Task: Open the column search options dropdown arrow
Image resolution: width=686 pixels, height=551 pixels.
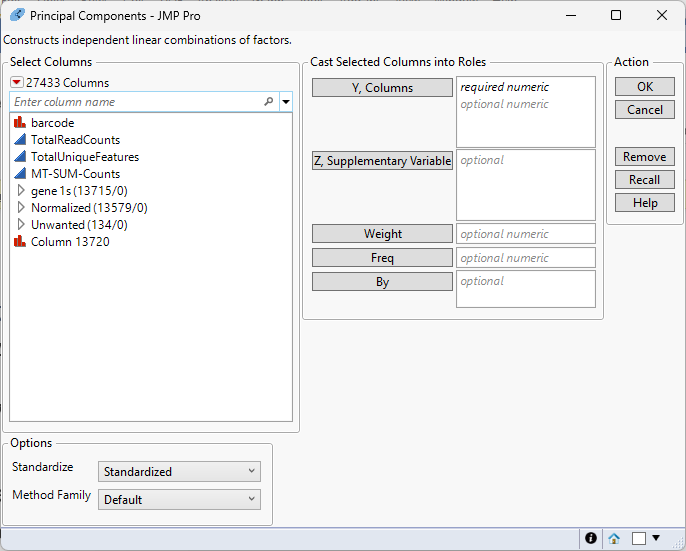Action: tap(286, 102)
